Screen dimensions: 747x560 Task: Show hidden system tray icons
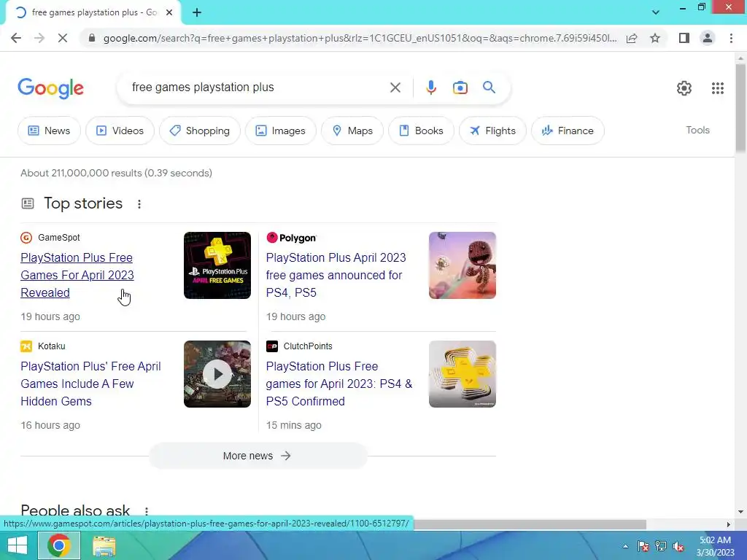click(x=625, y=546)
